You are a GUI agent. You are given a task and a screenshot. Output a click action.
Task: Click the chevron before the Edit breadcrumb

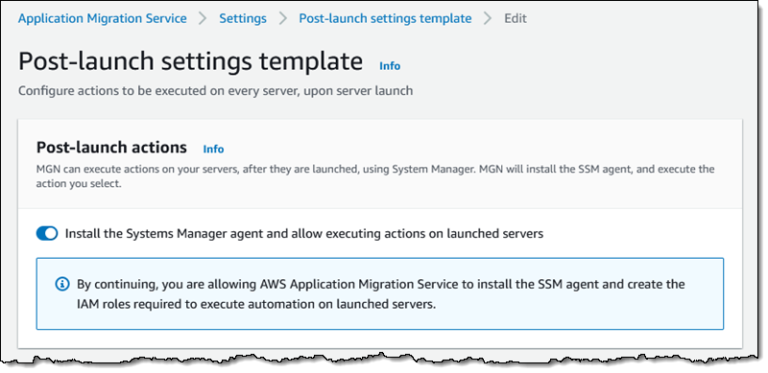point(488,19)
